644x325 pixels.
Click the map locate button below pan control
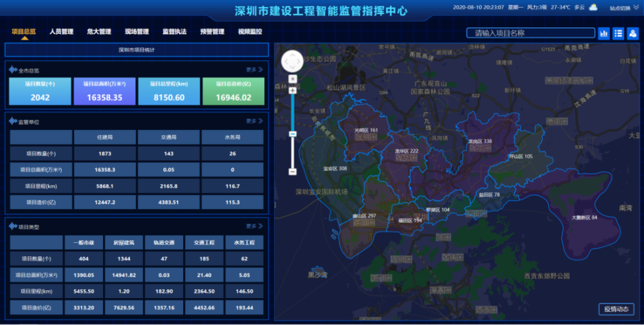coord(292,79)
